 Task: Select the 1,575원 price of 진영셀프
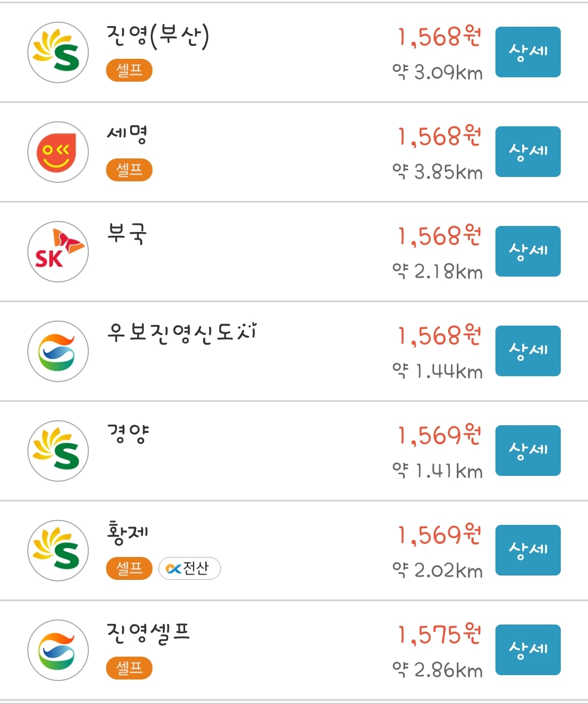coord(440,635)
